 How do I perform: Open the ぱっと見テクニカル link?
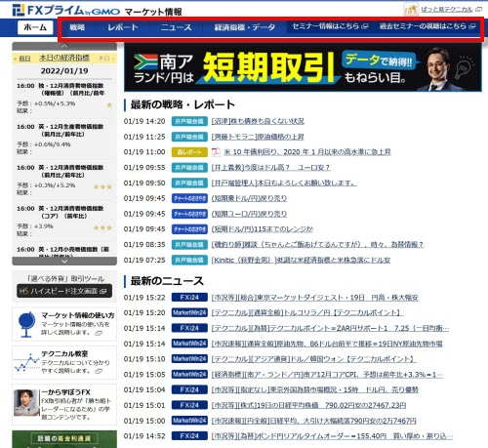(447, 10)
